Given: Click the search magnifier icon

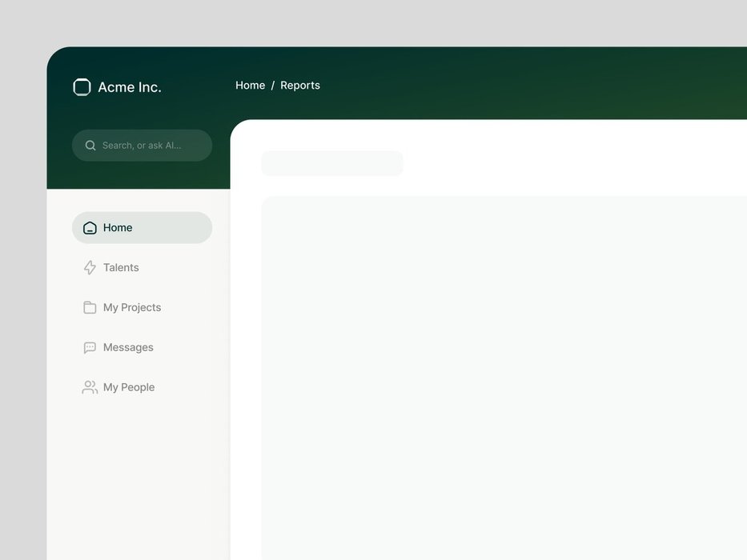Looking at the screenshot, I should click(x=90, y=146).
